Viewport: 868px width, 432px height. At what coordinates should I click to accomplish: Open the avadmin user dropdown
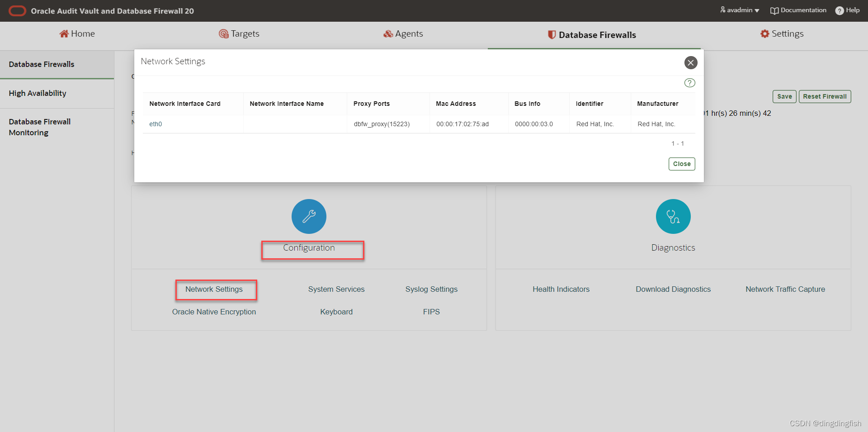740,10
